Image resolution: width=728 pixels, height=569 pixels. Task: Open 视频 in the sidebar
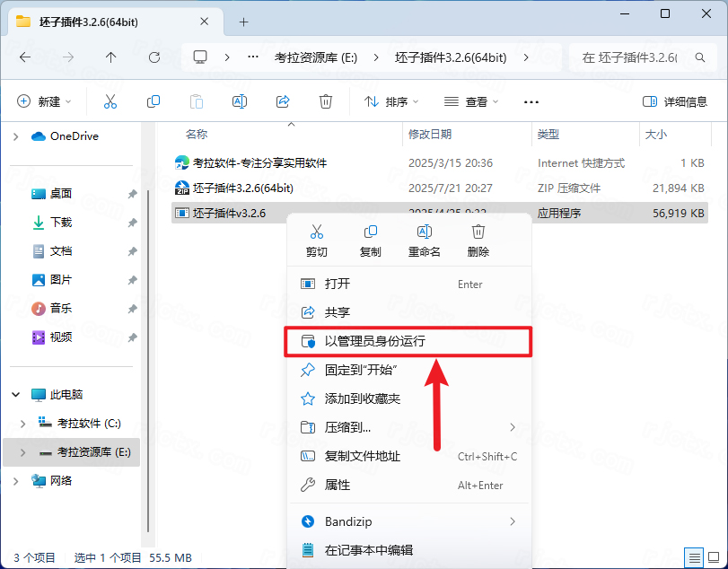pos(61,337)
